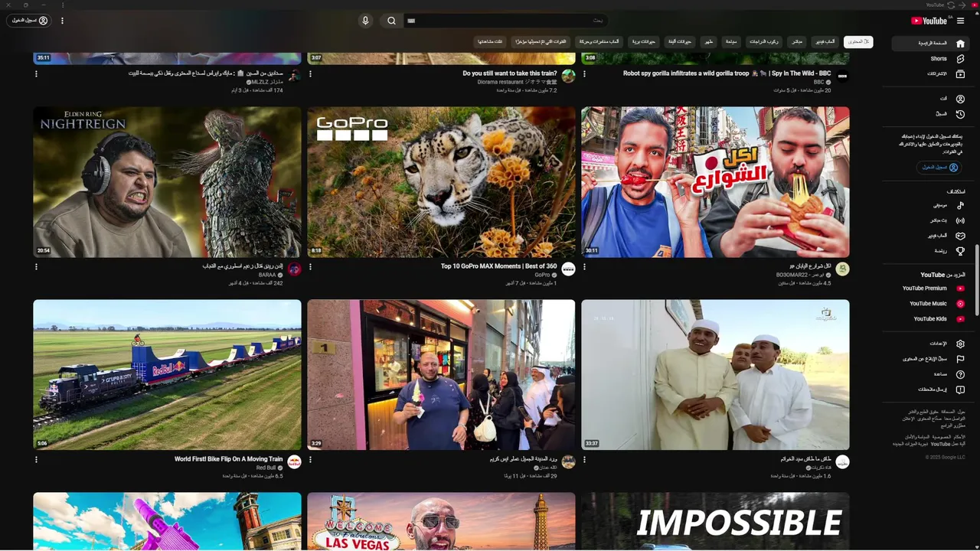Open 'Do you still want to take this train?' title
This screenshot has height=551, width=980.
(510, 73)
